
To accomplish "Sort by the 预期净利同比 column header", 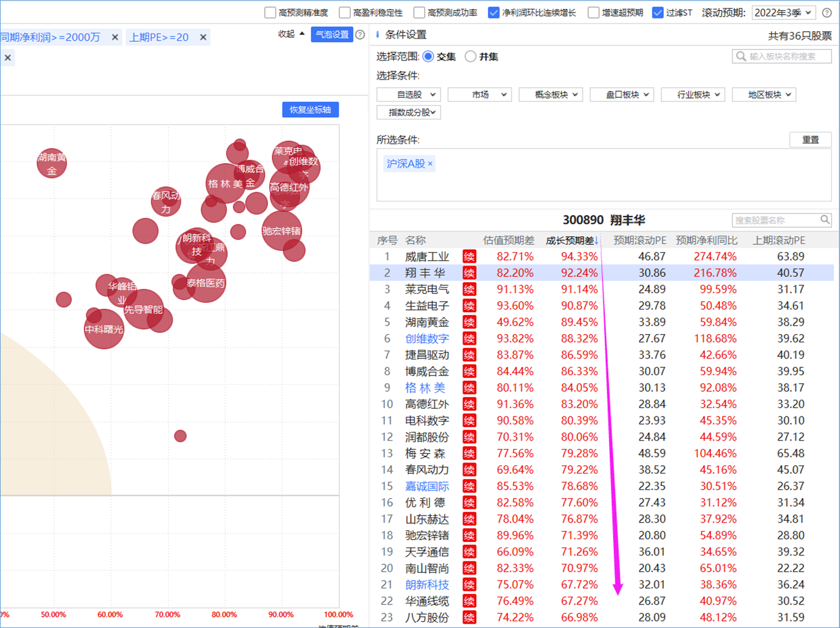I will coord(706,240).
